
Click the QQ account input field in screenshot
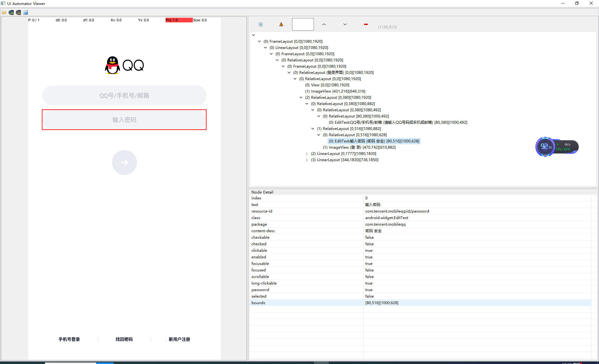[124, 96]
